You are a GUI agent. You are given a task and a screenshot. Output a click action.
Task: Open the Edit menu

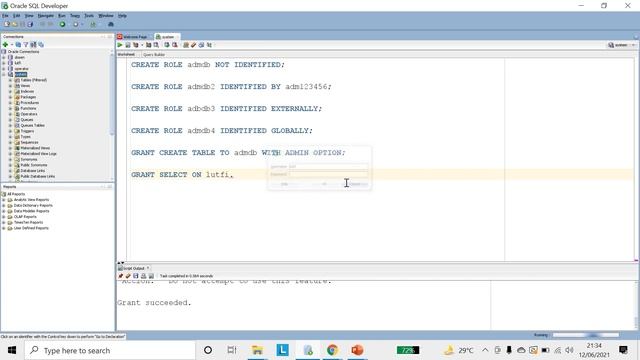16,16
